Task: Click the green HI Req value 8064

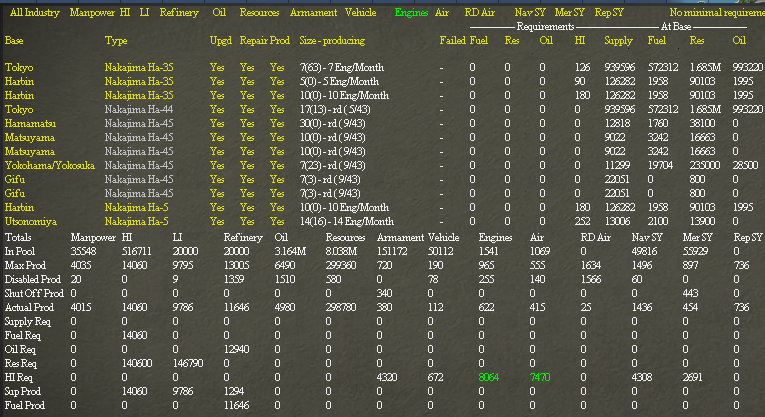Action: coord(488,377)
